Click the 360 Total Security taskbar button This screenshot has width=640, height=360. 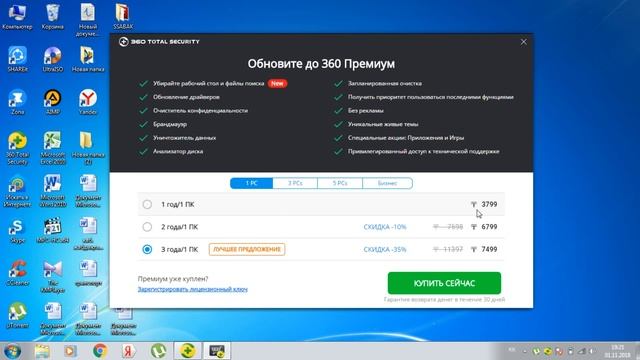pyautogui.click(x=188, y=351)
